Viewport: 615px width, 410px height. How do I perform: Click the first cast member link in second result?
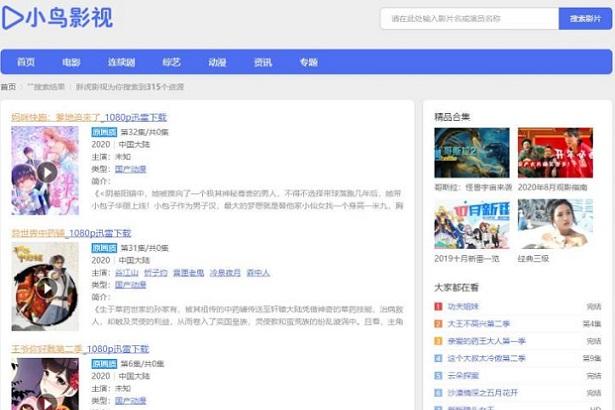tap(127, 273)
